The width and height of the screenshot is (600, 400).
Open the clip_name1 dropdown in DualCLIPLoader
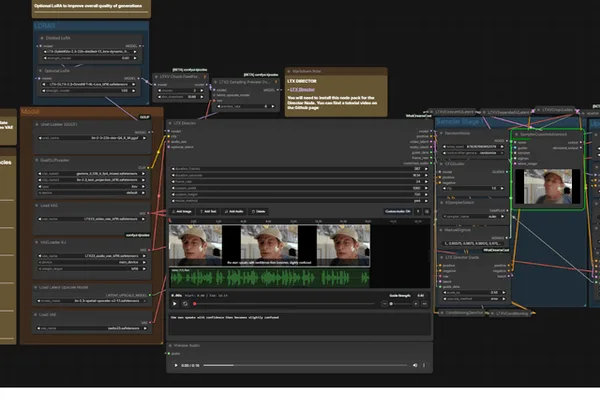tap(91, 173)
